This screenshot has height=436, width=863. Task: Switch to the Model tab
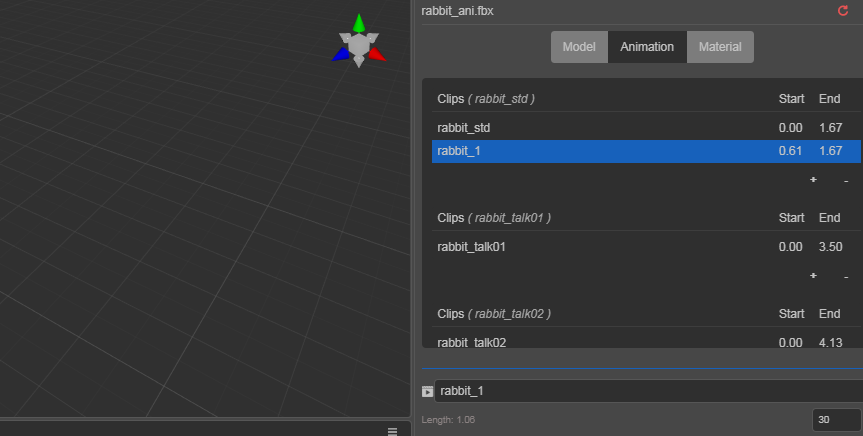pos(579,47)
